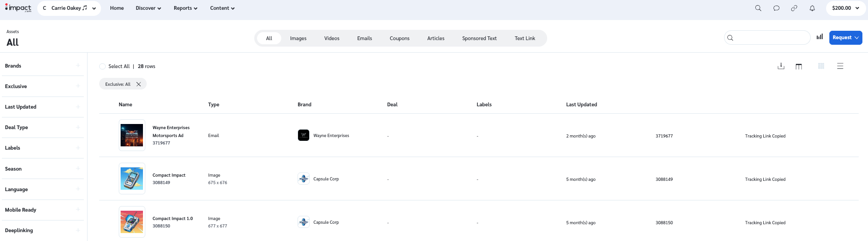Download assets using the download icon
This screenshot has width=868, height=241.
(781, 66)
